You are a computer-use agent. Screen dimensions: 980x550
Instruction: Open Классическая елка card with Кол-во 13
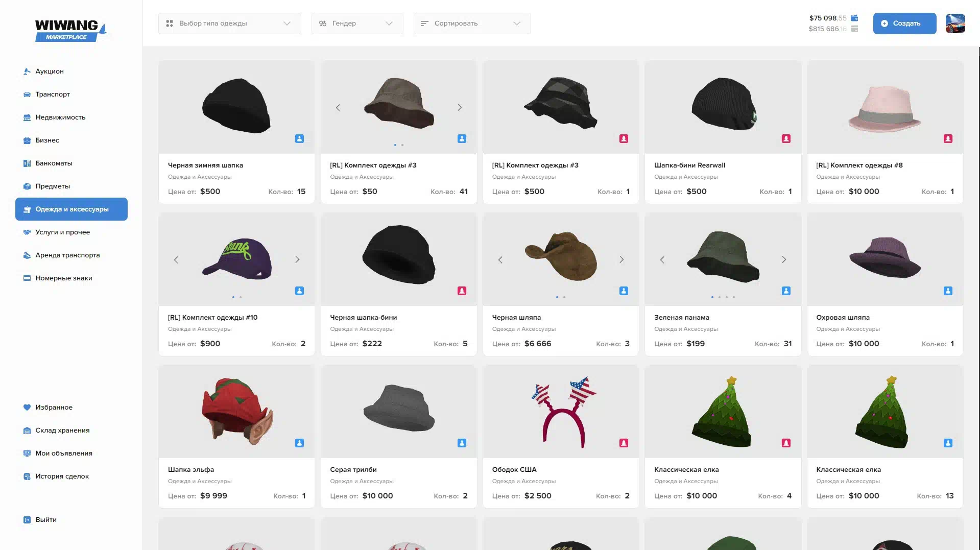(885, 437)
